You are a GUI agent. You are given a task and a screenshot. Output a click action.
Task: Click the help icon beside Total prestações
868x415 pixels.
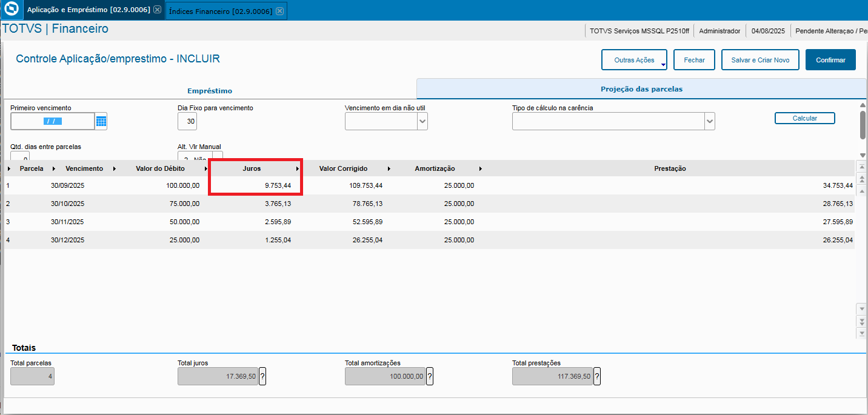(x=597, y=376)
